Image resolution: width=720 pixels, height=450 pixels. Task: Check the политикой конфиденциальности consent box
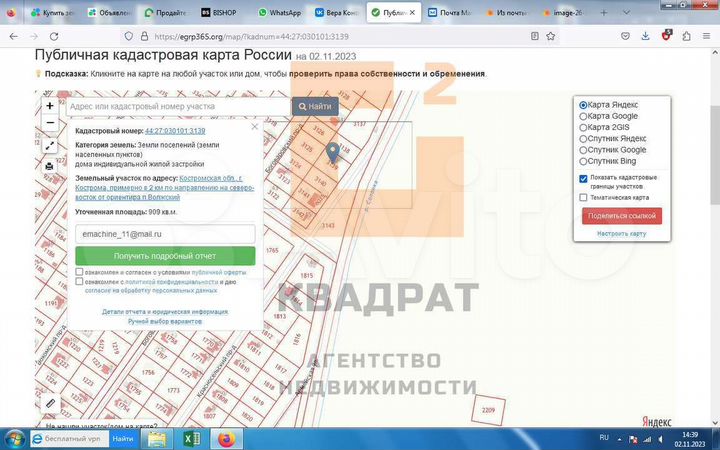point(79,281)
